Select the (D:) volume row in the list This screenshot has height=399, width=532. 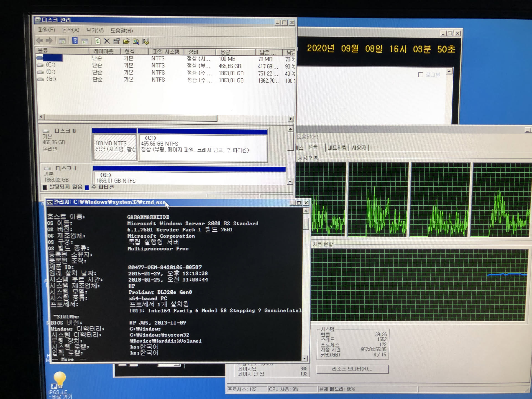[x=51, y=72]
